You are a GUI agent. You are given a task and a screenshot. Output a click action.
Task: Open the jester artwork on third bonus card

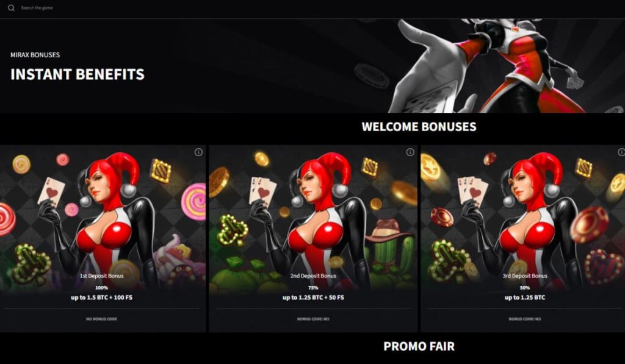(x=523, y=219)
